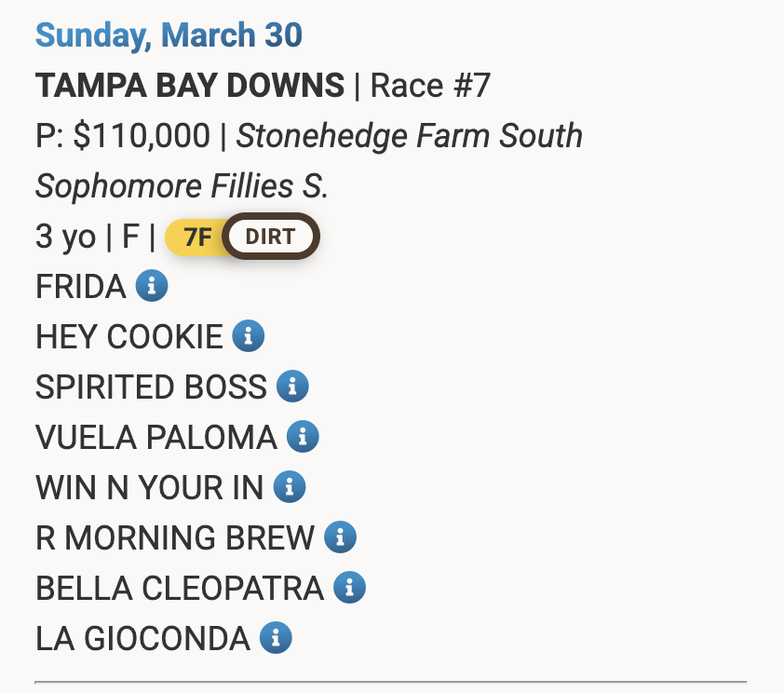Select horse name LA GIOCONDA

click(x=142, y=638)
